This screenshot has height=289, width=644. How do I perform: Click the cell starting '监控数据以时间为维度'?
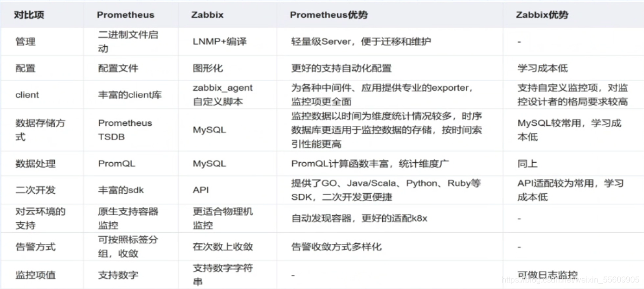(386, 130)
